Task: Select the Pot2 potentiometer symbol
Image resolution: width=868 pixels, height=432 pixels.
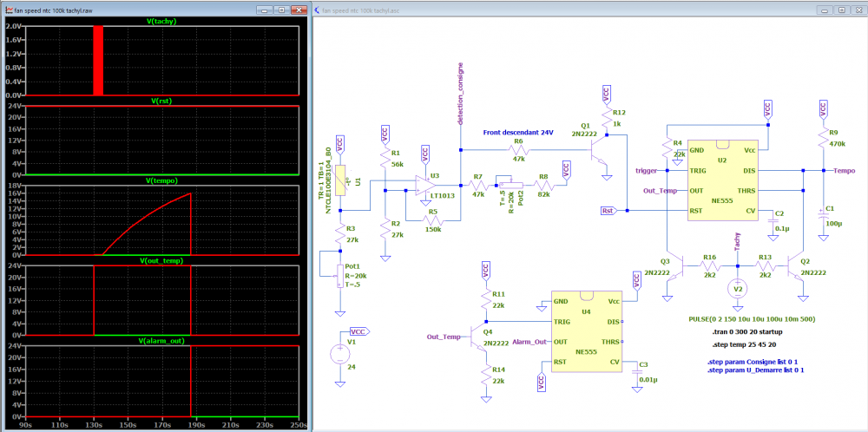Action: point(510,186)
